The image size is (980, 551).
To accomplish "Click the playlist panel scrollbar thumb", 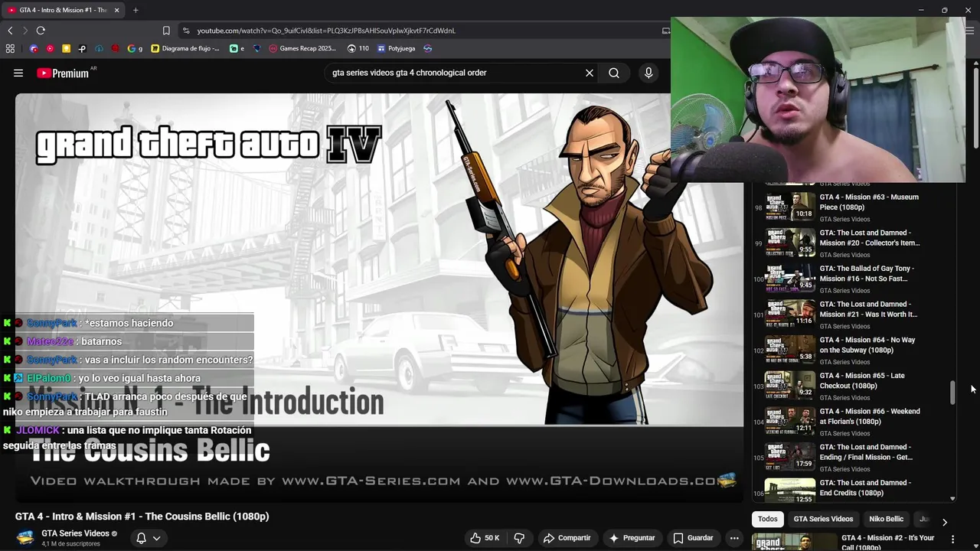I will [x=952, y=393].
